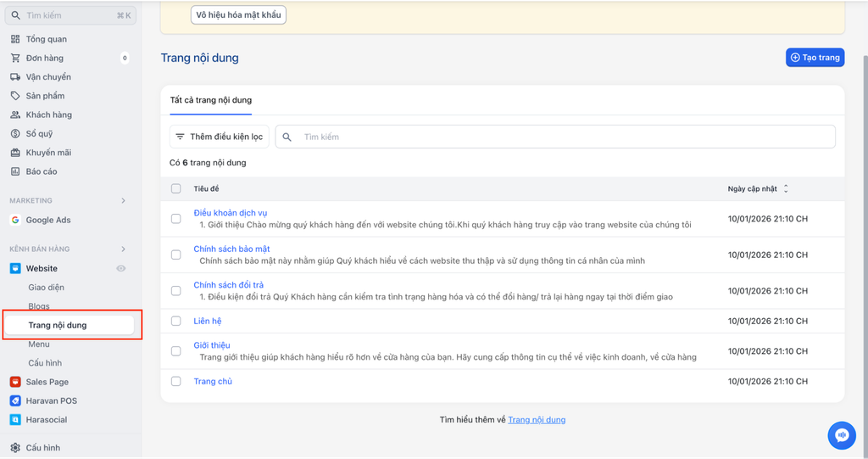The image size is (868, 459).
Task: Open the live chat bubble icon
Action: click(x=841, y=435)
